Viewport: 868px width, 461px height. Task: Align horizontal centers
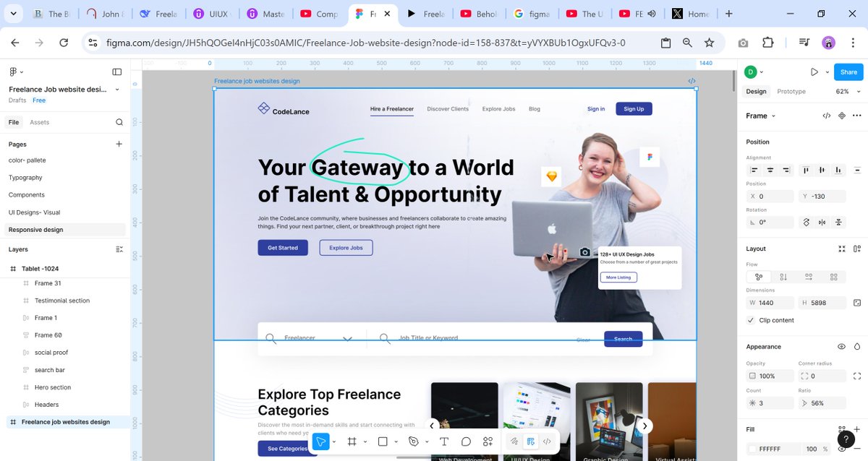[x=770, y=171]
